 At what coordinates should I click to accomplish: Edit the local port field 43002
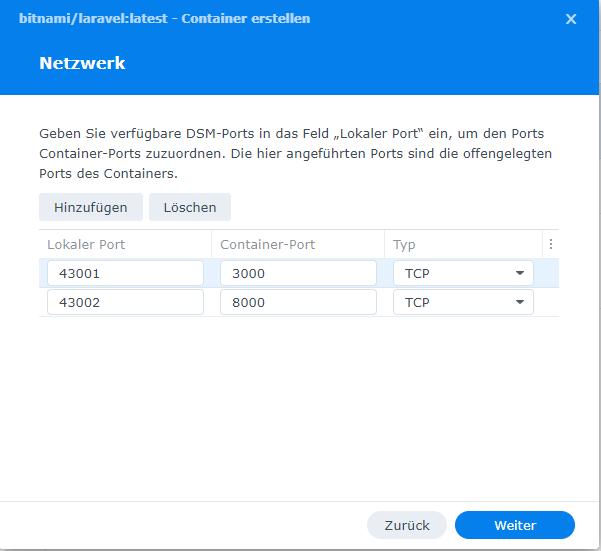click(125, 302)
